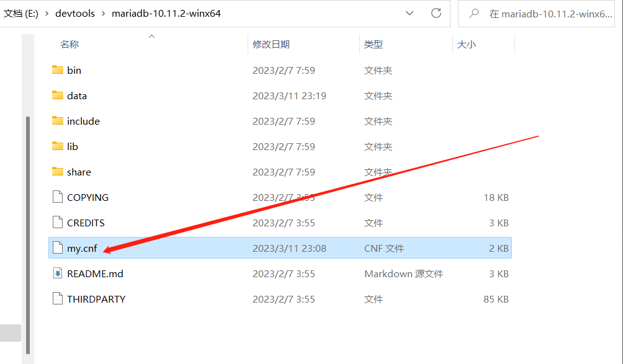Click the 2023/3/11 23:08 date of my.cnf
Image resolution: width=623 pixels, height=364 pixels.
tap(289, 248)
